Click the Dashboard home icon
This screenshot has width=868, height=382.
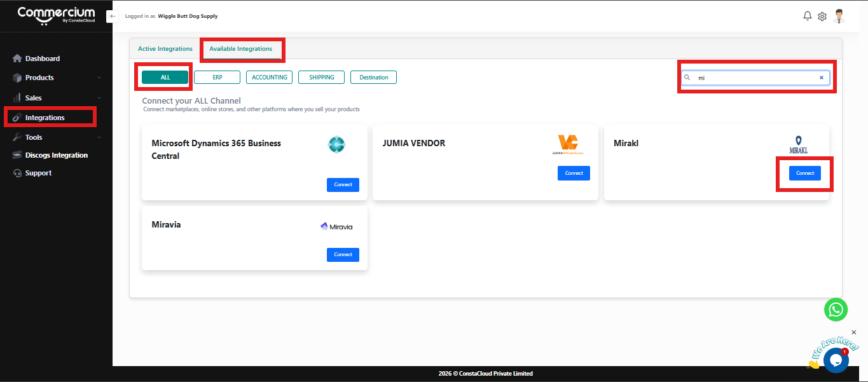pos(17,58)
